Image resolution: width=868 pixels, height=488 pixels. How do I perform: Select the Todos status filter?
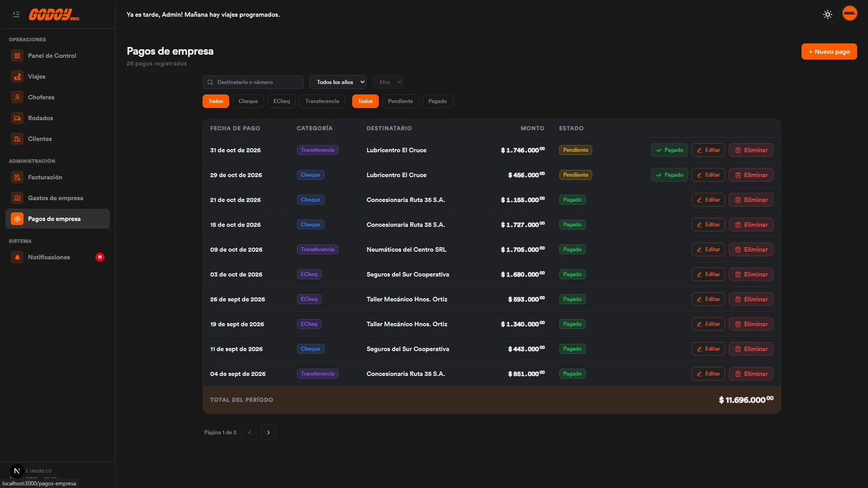click(365, 101)
